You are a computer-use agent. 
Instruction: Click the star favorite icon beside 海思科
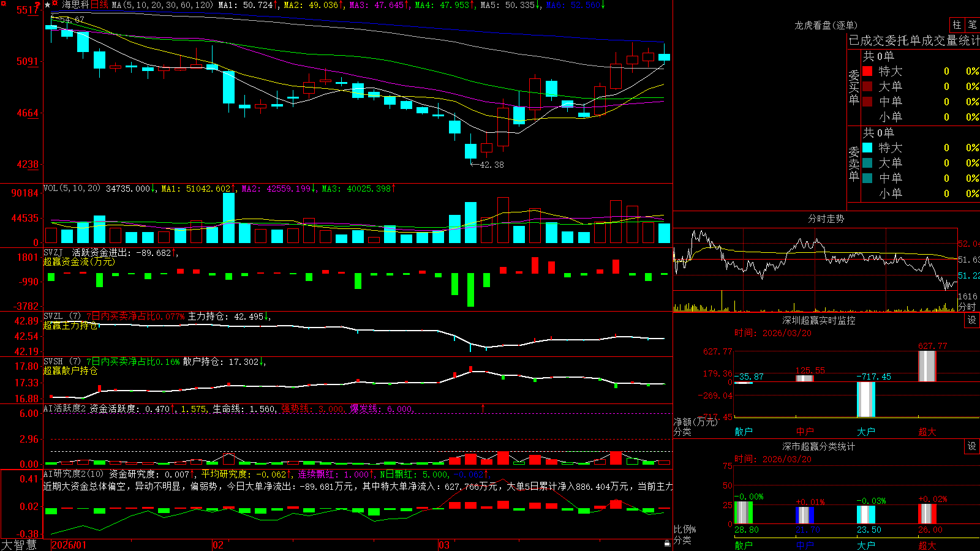pos(47,5)
